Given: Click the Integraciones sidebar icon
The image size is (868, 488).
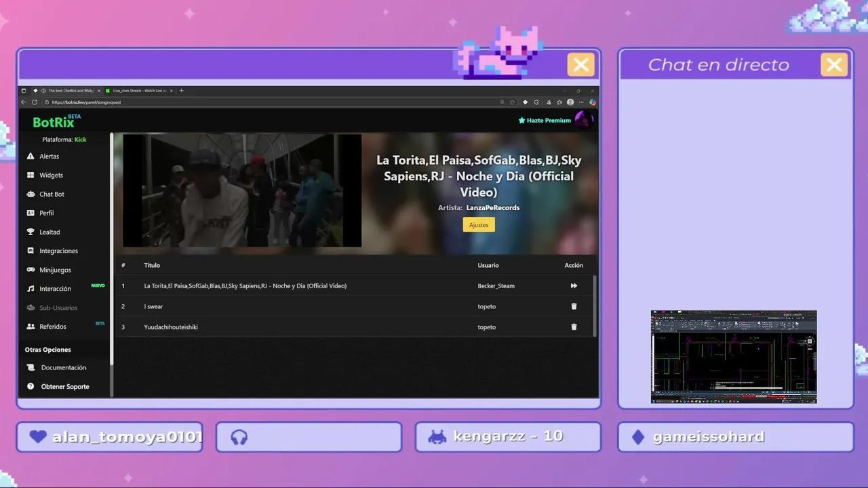Looking at the screenshot, I should [30, 251].
